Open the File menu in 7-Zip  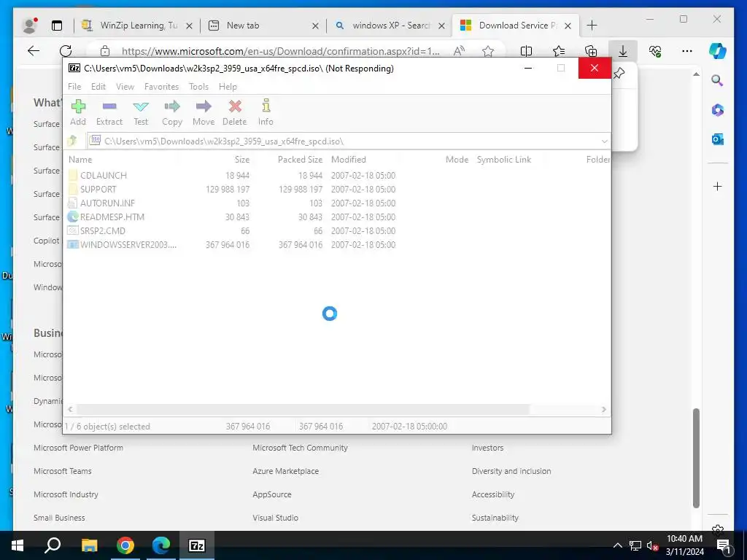pyautogui.click(x=74, y=87)
